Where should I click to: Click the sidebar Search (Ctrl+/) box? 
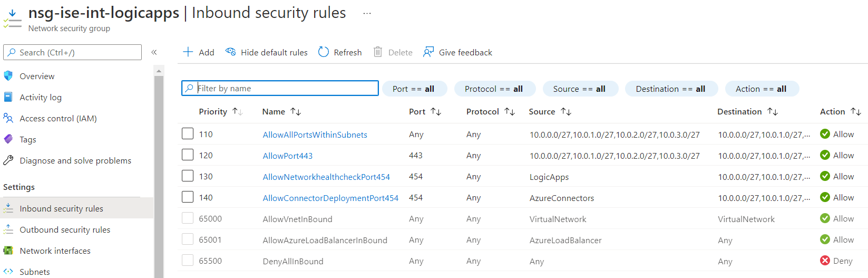[73, 52]
